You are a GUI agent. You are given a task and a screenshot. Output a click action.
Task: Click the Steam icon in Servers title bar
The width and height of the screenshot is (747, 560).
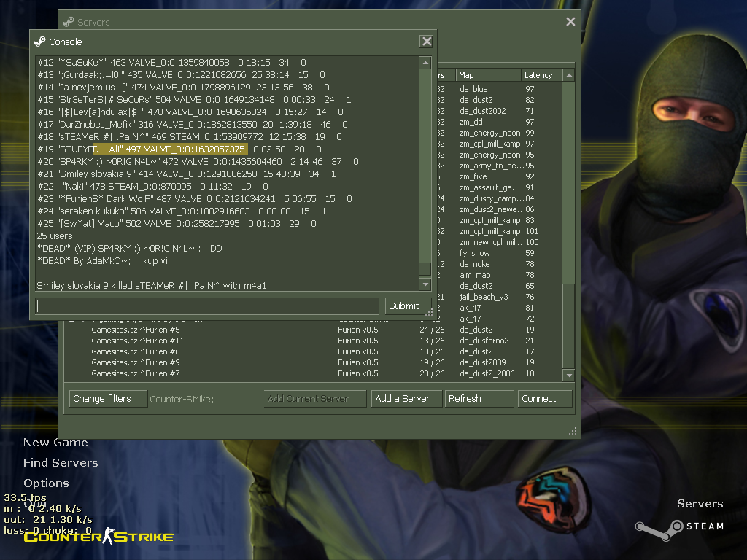[x=68, y=22]
